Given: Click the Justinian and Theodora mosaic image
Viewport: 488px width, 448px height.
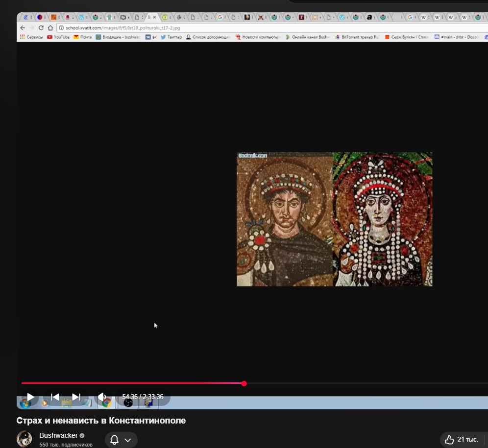Looking at the screenshot, I should pos(334,219).
